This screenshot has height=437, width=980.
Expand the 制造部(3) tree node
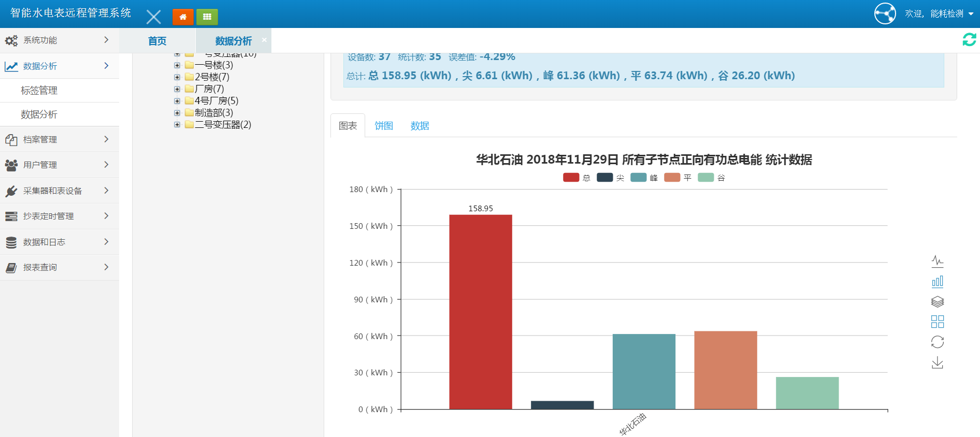pos(177,113)
